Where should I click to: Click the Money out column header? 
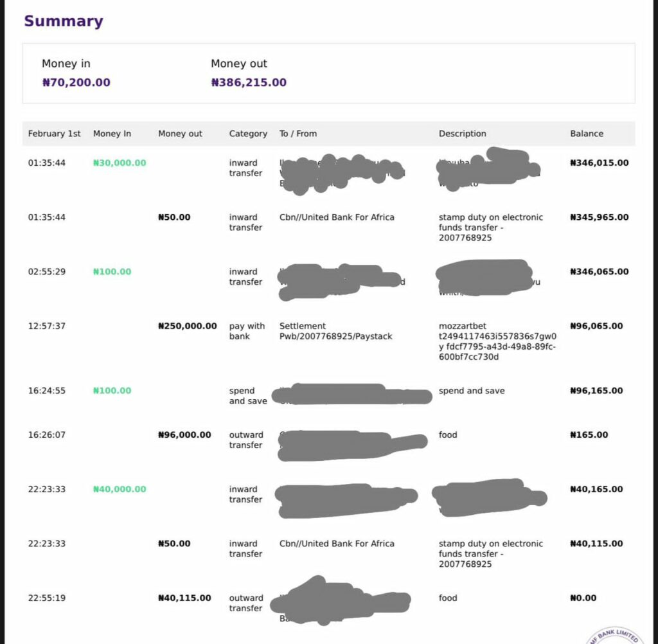pyautogui.click(x=180, y=134)
